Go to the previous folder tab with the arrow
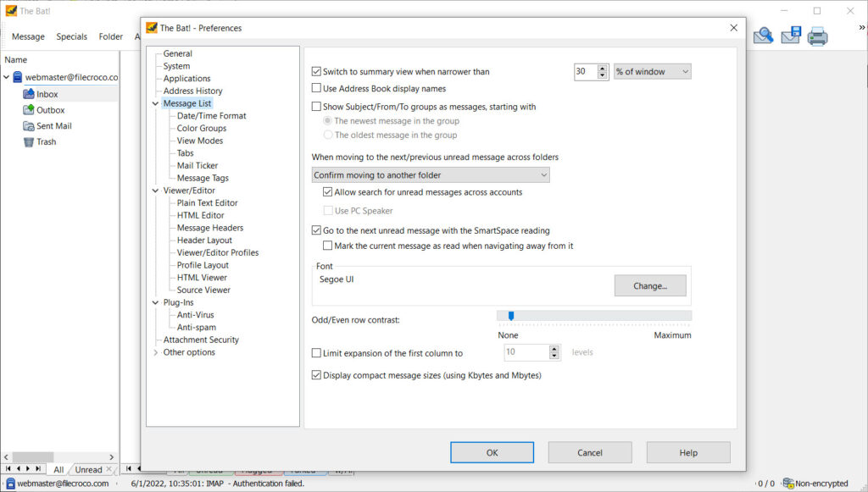This screenshot has height=492, width=868. 19,469
